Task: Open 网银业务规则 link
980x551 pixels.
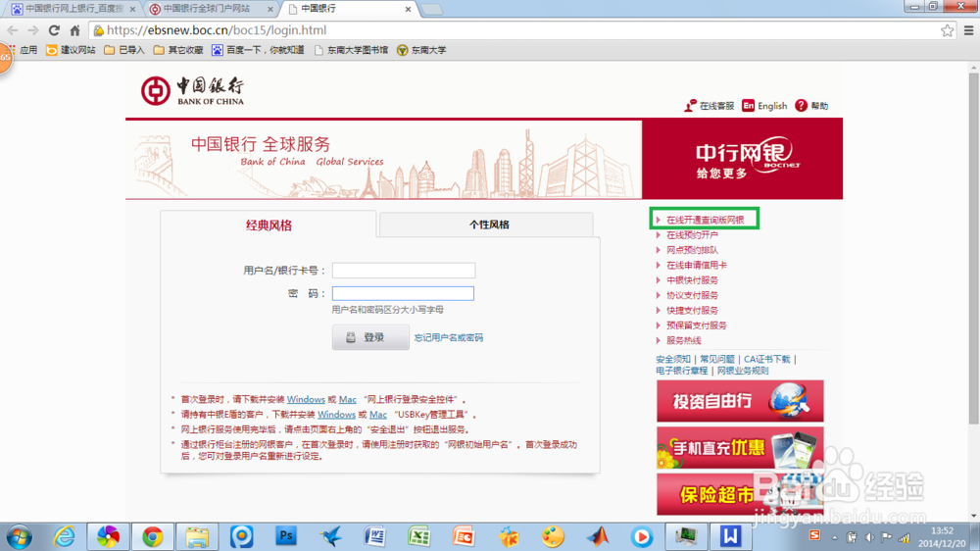Action: coord(743,371)
